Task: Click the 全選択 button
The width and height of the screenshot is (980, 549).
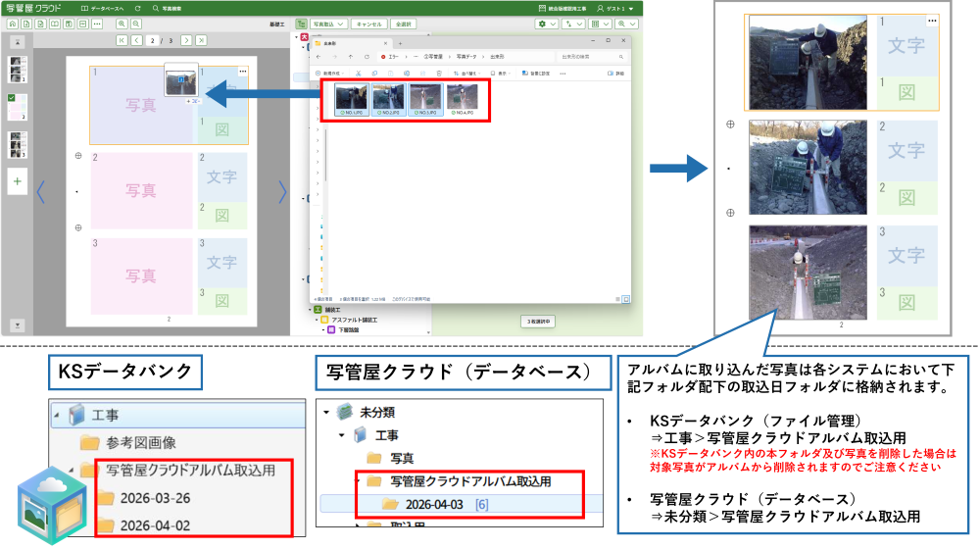Action: coord(403,23)
